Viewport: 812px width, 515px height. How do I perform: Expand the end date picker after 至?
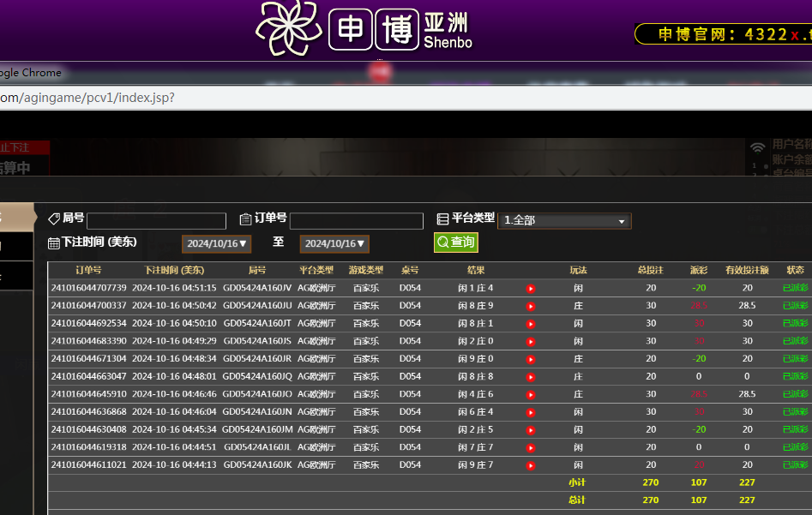pos(334,244)
